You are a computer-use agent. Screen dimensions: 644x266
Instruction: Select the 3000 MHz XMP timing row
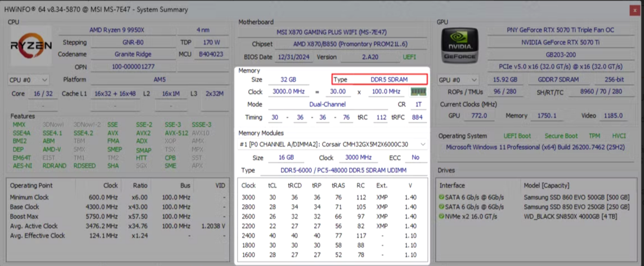coord(332,197)
